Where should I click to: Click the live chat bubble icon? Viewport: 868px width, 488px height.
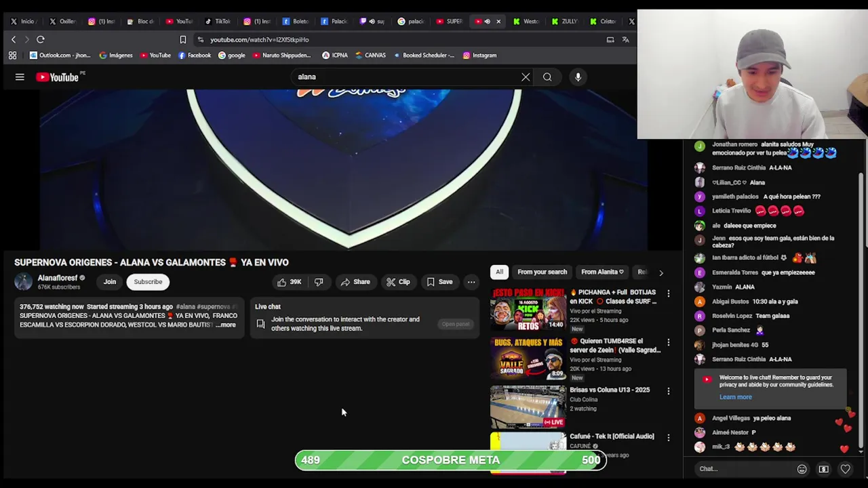[x=260, y=324]
